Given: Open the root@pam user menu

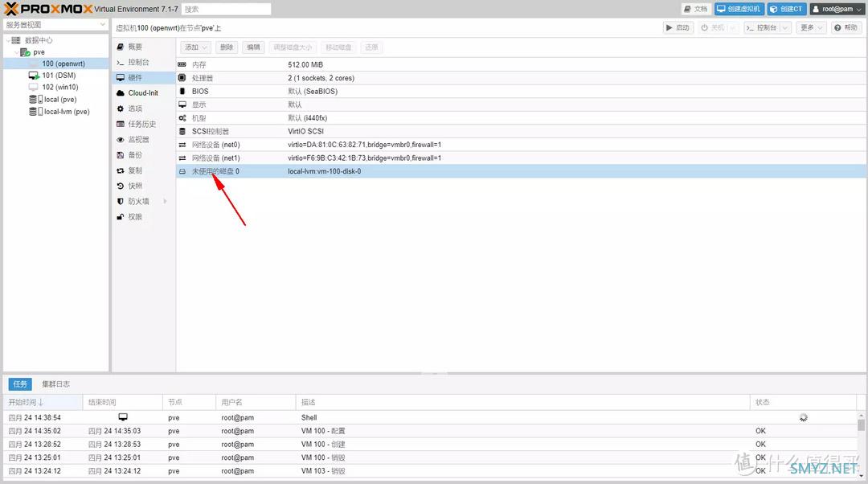Looking at the screenshot, I should point(837,9).
